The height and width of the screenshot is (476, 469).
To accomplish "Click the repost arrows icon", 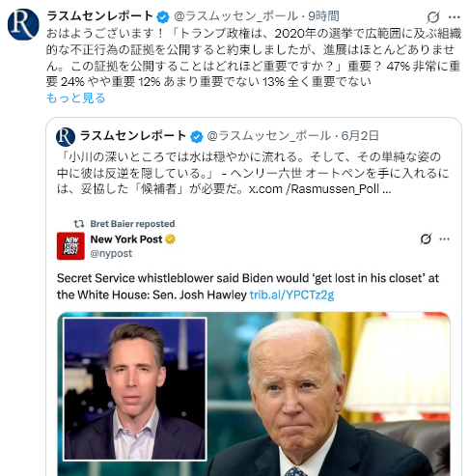I will tap(79, 224).
